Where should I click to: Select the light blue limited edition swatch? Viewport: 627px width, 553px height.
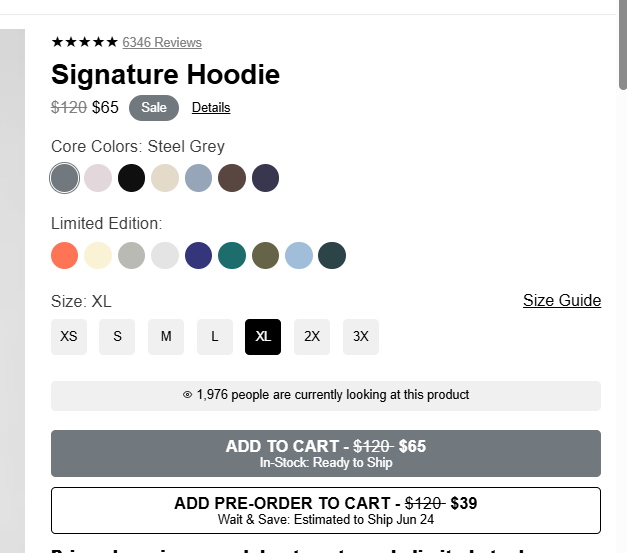tap(299, 255)
